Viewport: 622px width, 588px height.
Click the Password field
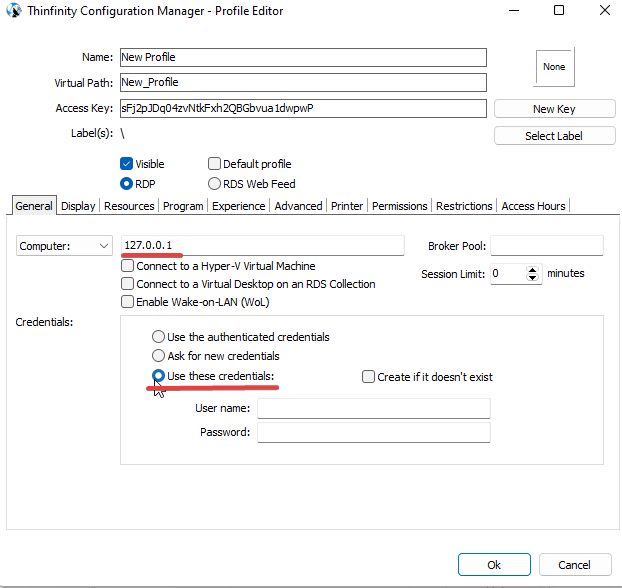374,432
